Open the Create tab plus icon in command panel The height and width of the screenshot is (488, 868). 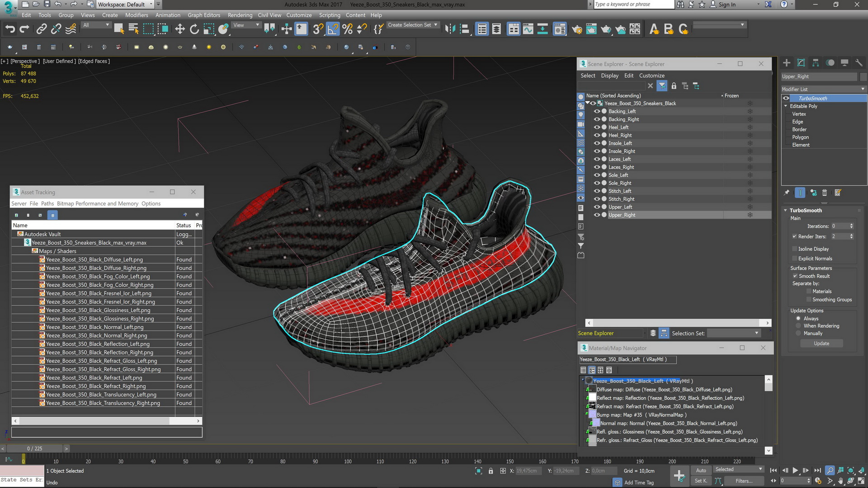point(787,63)
